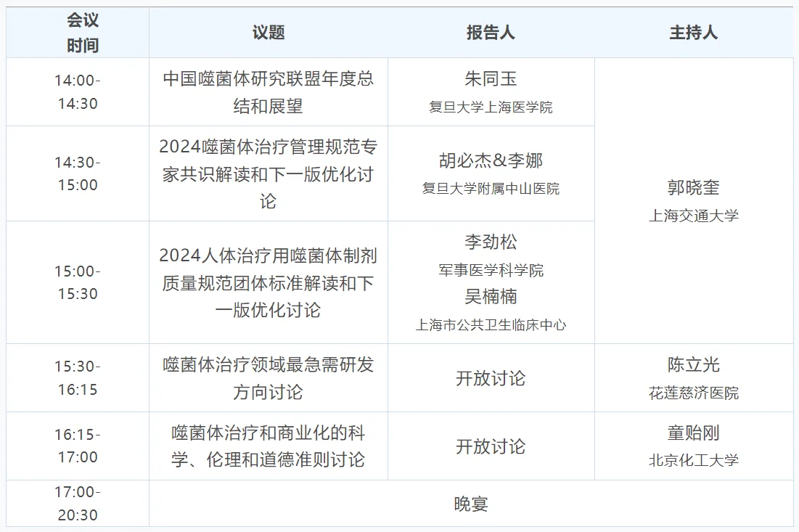Viewport: 799px width, 532px height.
Task: Click 开放讨论 in the 16:15-17:00 row
Action: (x=491, y=446)
